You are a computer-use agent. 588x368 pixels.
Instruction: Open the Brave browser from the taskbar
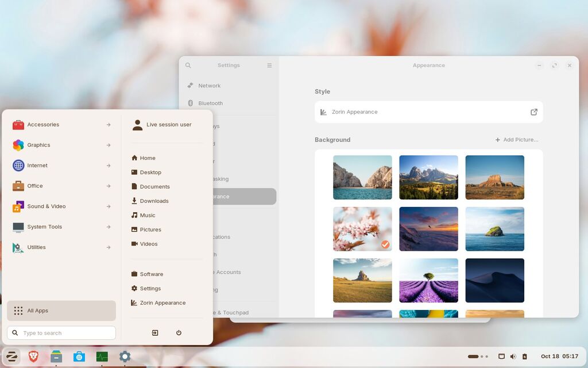[33, 356]
